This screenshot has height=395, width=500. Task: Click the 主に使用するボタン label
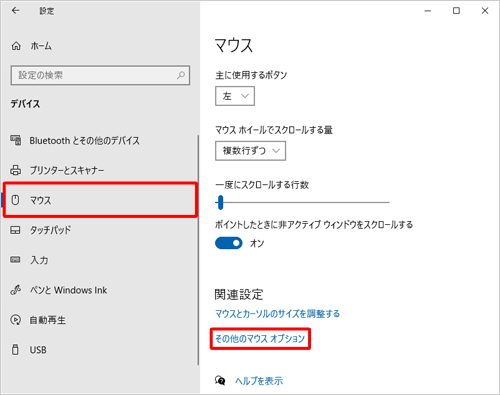pyautogui.click(x=251, y=75)
